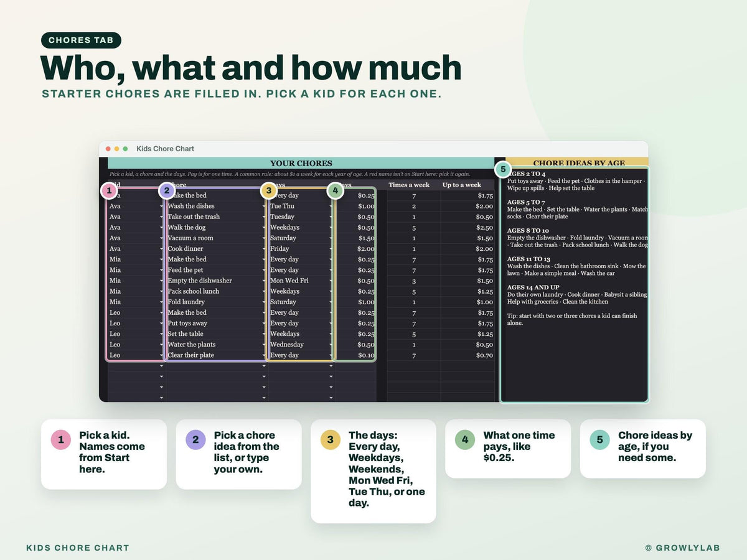This screenshot has height=560, width=747.
Task: Open days dropdown arrow showing Friday
Action: (x=331, y=249)
